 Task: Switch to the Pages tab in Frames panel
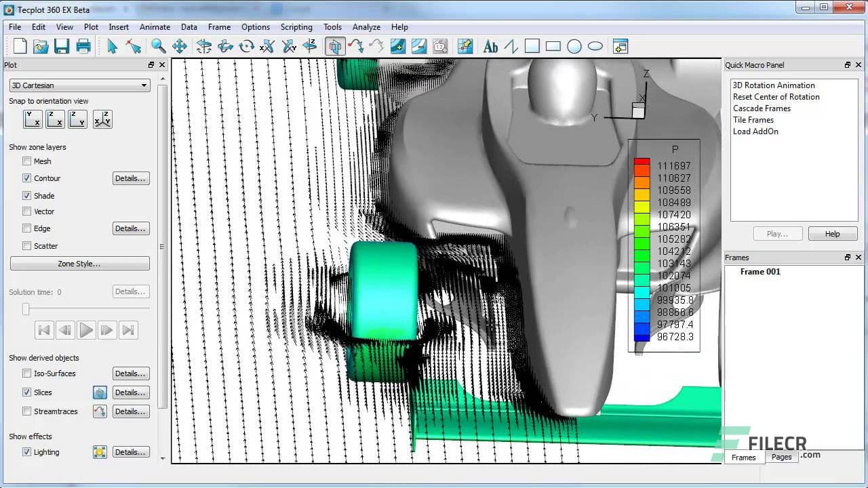(781, 457)
